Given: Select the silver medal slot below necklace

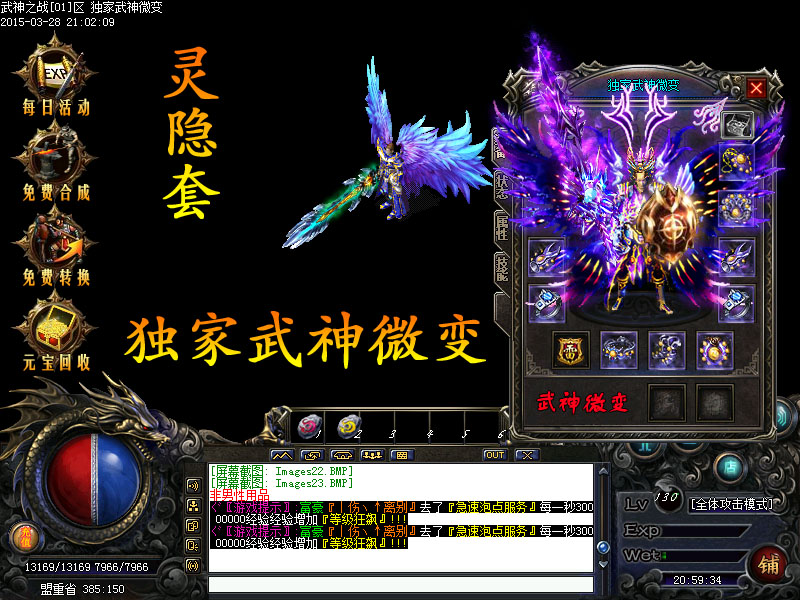Looking at the screenshot, I should point(736,208).
